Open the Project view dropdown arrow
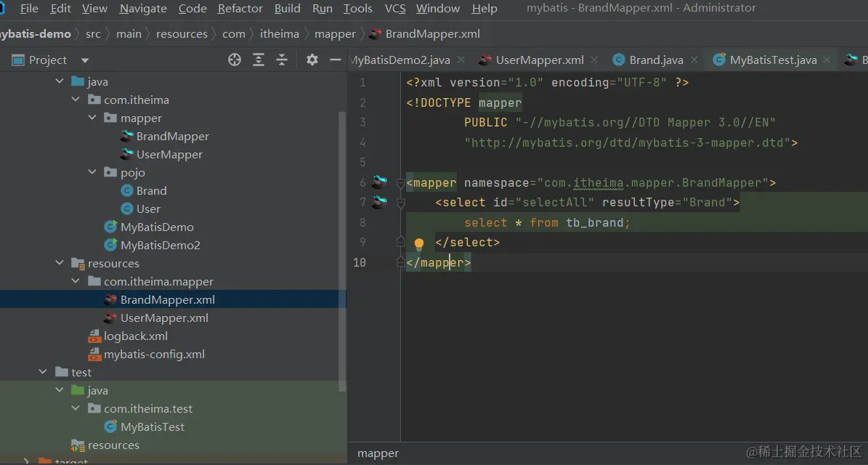Screen dimensions: 868x465 point(85,60)
